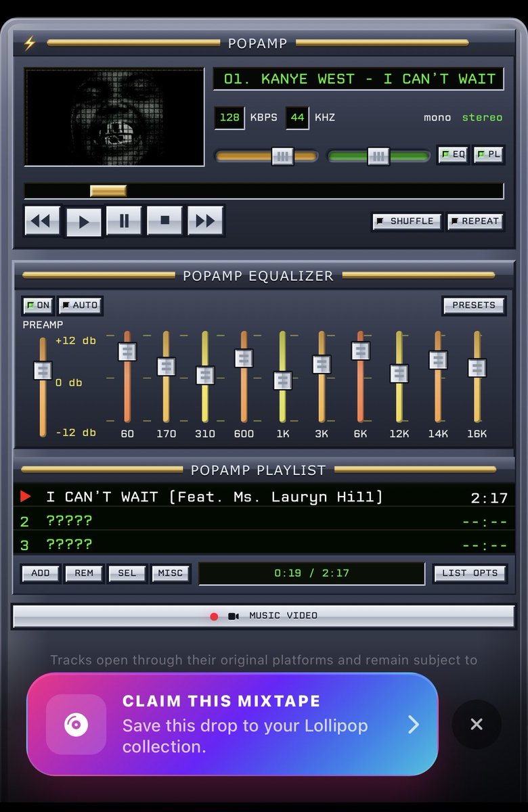528x812 pixels.
Task: Click the 600 Hz band slider handle
Action: pos(244,359)
